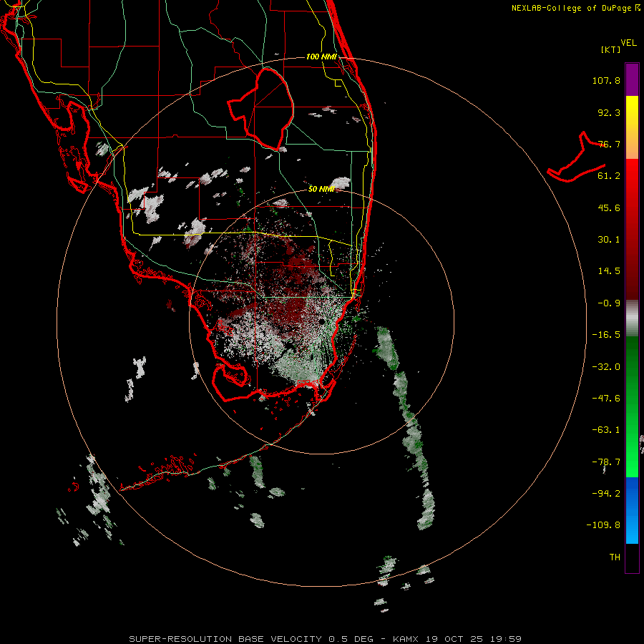Click the Lake Okeechobee outline on the map
Viewport: 644px width, 644px height.
point(261,109)
